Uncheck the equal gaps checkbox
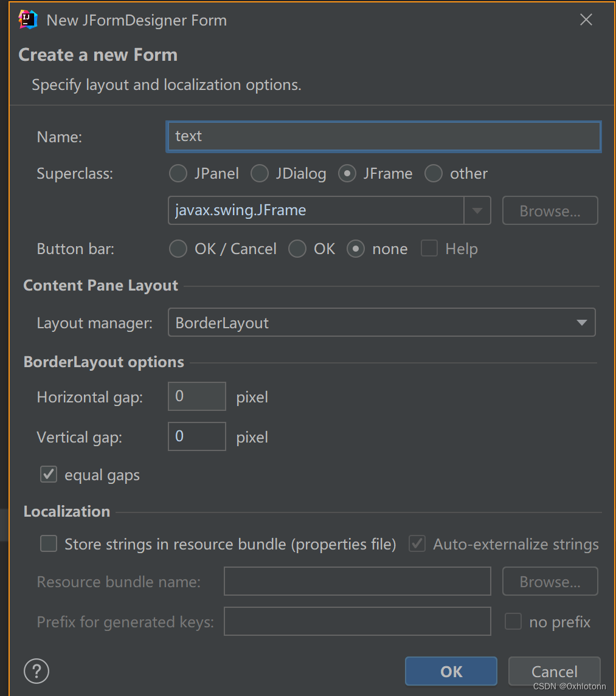Image resolution: width=616 pixels, height=696 pixels. (x=49, y=475)
